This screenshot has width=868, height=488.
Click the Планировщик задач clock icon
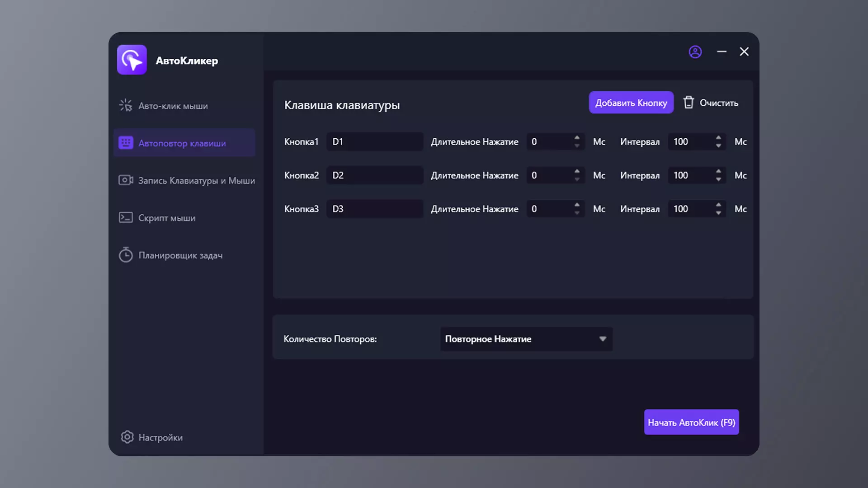[x=126, y=255]
